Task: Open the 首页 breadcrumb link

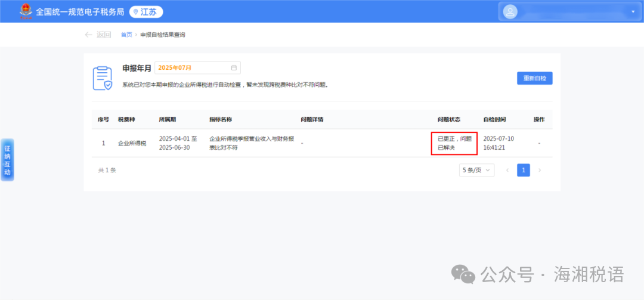Action: pyautogui.click(x=126, y=35)
